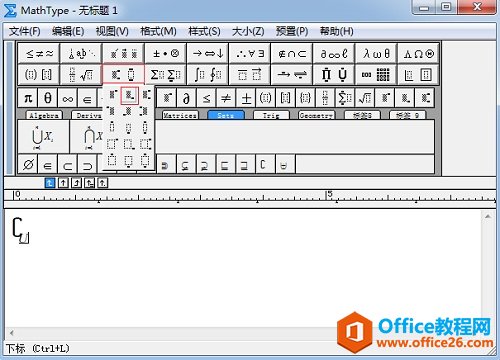Open the fence templates palette
This screenshot has height=360, width=500.
point(39,74)
